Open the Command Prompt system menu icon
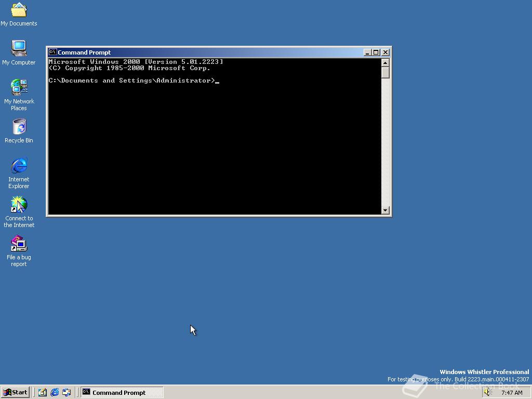This screenshot has height=399, width=532. (52, 52)
